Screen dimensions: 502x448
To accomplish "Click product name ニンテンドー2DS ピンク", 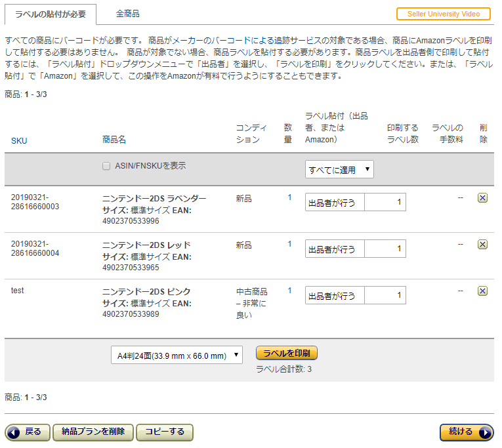I will [146, 292].
